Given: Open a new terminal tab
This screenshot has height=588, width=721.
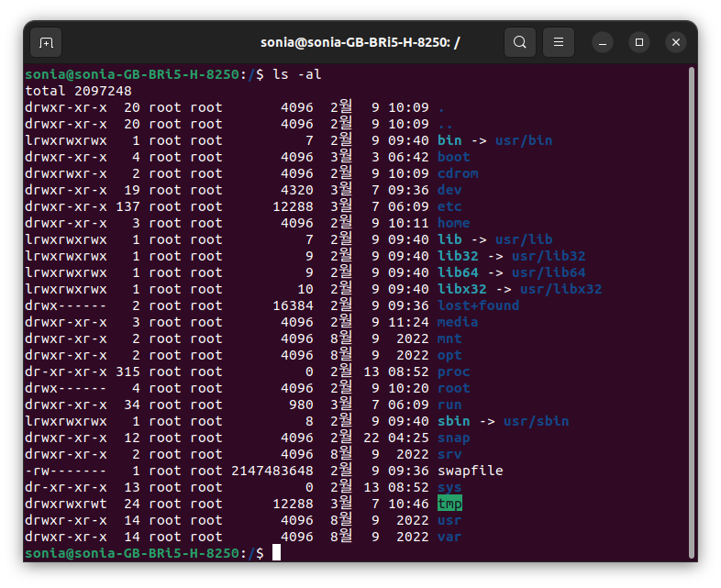Looking at the screenshot, I should pos(46,43).
